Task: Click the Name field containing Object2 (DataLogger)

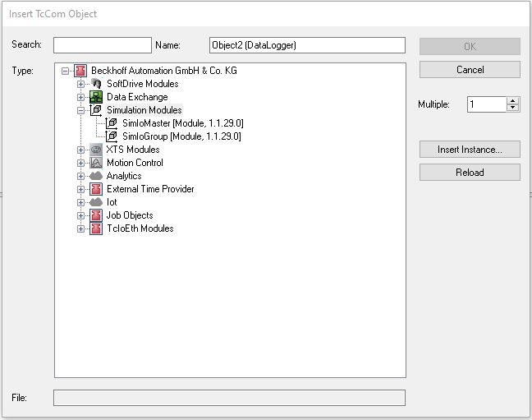Action: pyautogui.click(x=307, y=45)
